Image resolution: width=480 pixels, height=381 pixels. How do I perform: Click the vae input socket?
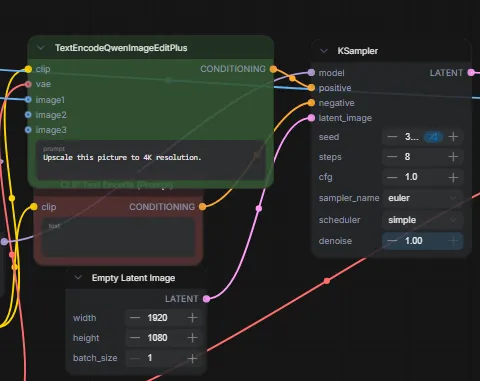tap(28, 84)
